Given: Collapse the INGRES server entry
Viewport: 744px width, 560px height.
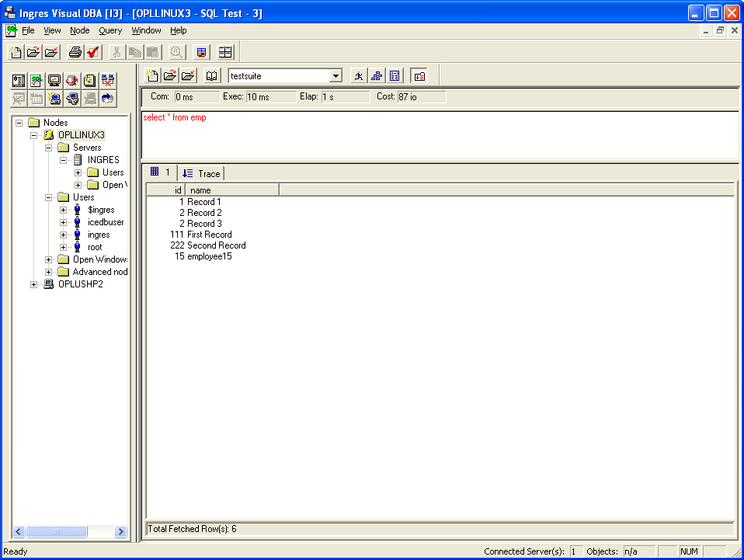Looking at the screenshot, I should click(x=63, y=160).
